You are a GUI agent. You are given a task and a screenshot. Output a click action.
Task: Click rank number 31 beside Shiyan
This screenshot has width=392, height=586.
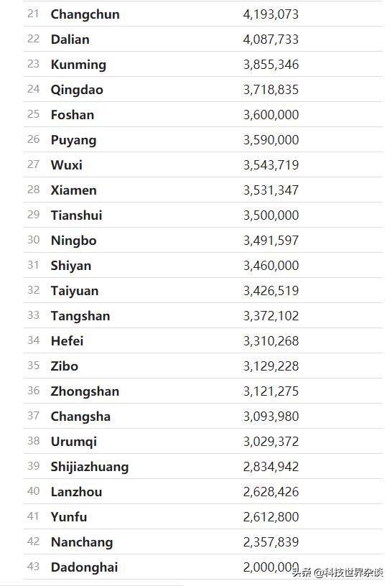click(33, 265)
